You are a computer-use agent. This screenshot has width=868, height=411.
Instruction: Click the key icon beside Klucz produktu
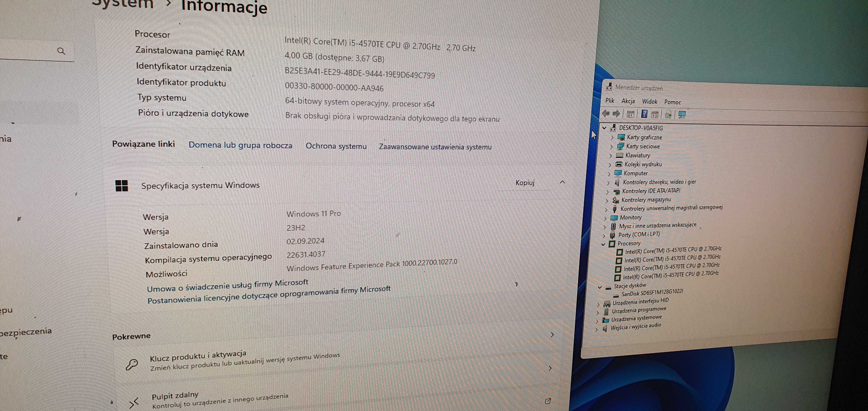click(x=132, y=364)
